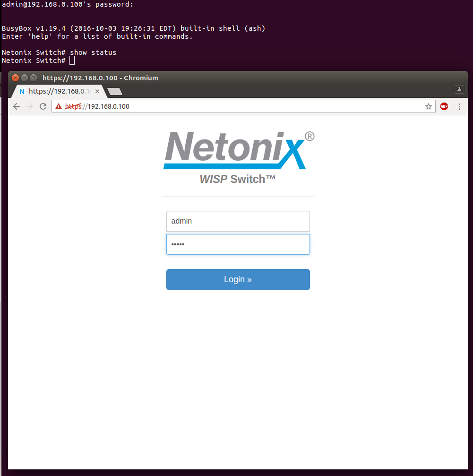Screen dimensions: 473x476
Task: Go back using the browser back arrow
Action: 17,106
